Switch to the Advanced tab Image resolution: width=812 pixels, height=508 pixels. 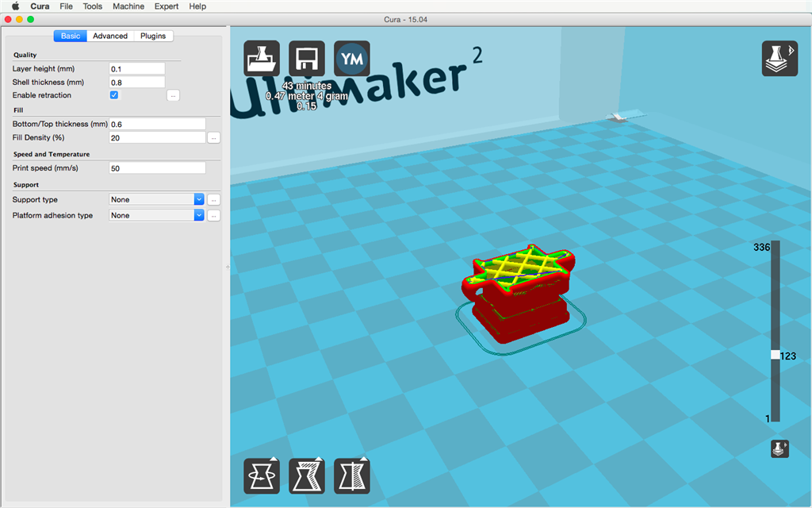(x=110, y=36)
